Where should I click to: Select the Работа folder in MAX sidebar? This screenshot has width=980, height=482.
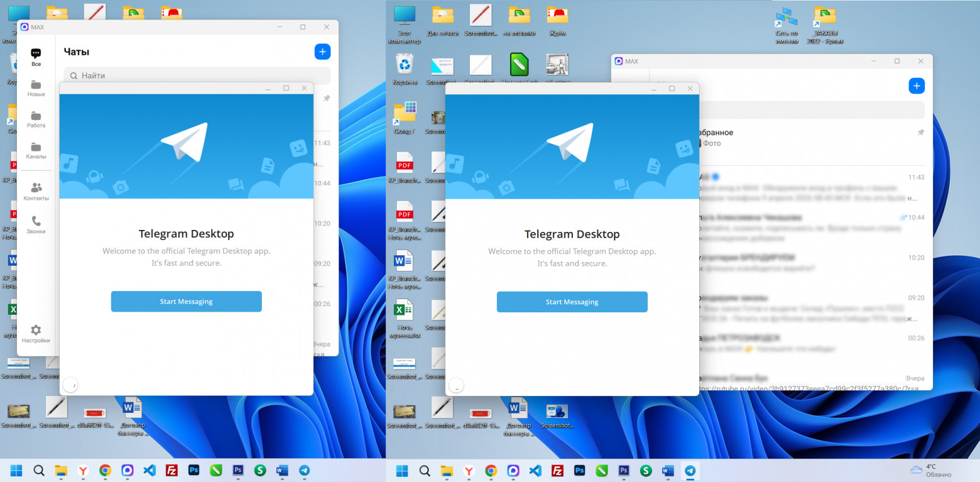tap(36, 119)
